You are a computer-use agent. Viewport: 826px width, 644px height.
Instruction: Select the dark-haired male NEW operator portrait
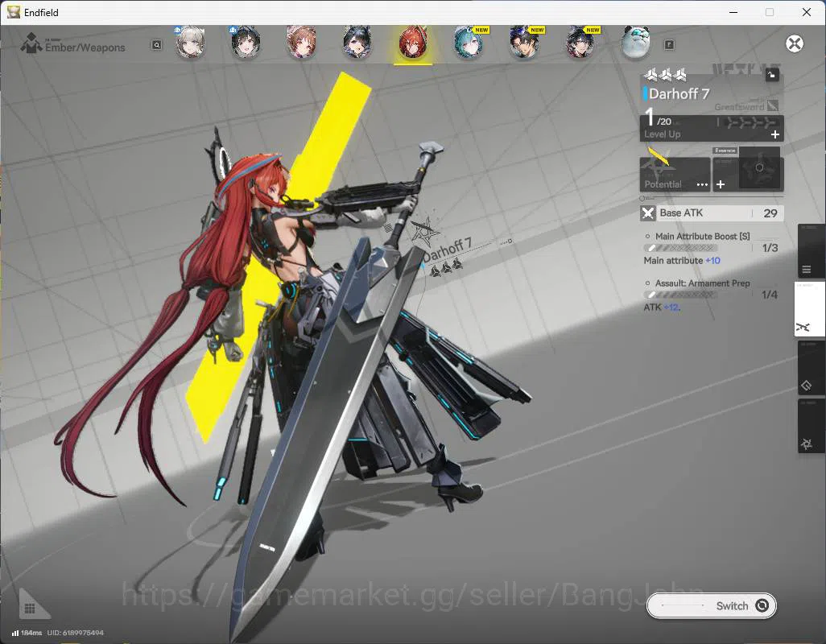point(524,43)
